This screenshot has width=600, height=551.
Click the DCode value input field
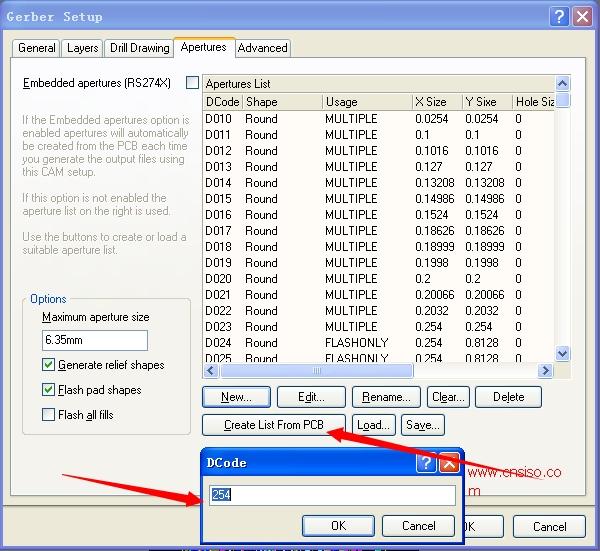(332, 495)
